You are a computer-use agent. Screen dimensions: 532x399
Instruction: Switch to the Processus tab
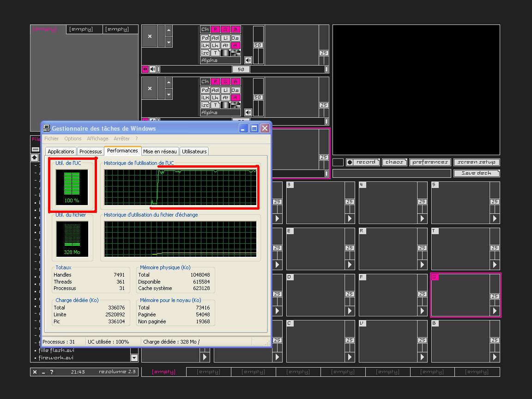[90, 151]
